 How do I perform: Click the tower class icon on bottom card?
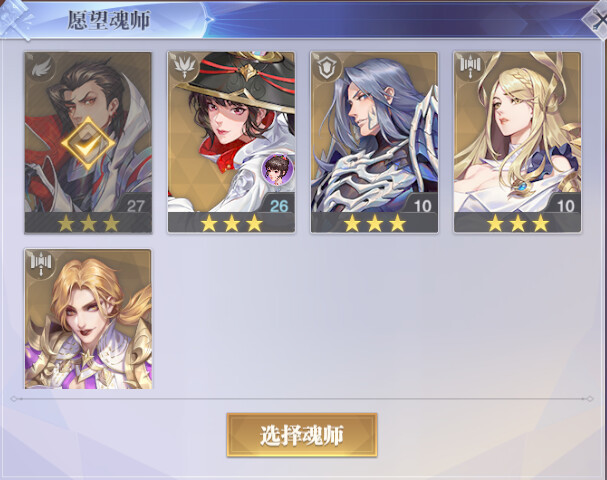(41, 265)
